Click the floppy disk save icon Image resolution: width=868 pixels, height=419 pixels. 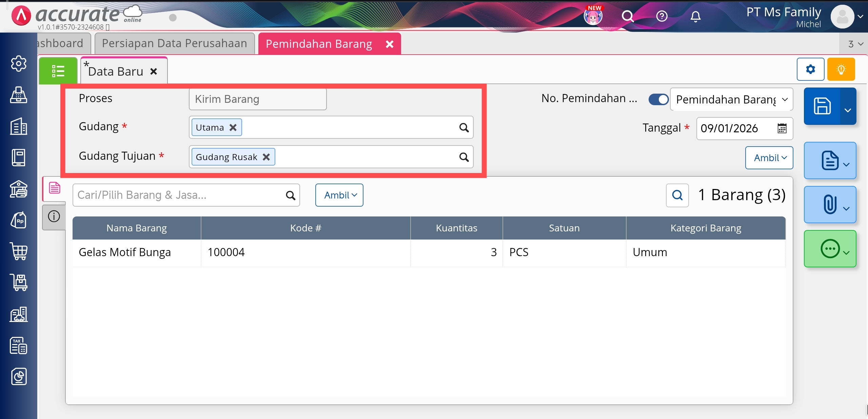(822, 106)
